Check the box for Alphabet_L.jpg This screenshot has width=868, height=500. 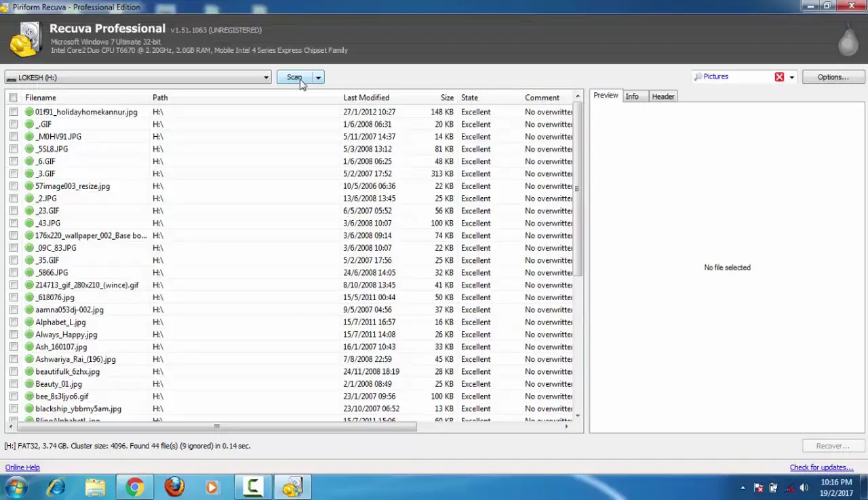(14, 322)
